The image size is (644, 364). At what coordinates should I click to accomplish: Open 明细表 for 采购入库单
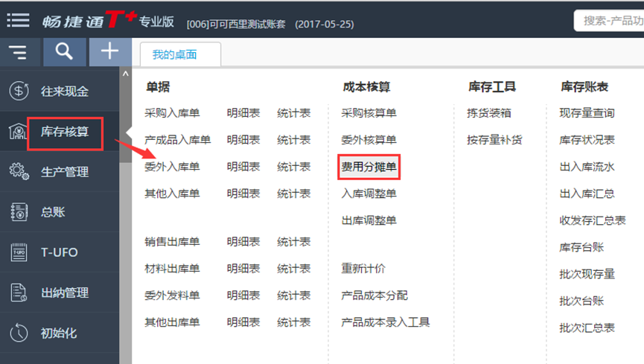(x=243, y=113)
